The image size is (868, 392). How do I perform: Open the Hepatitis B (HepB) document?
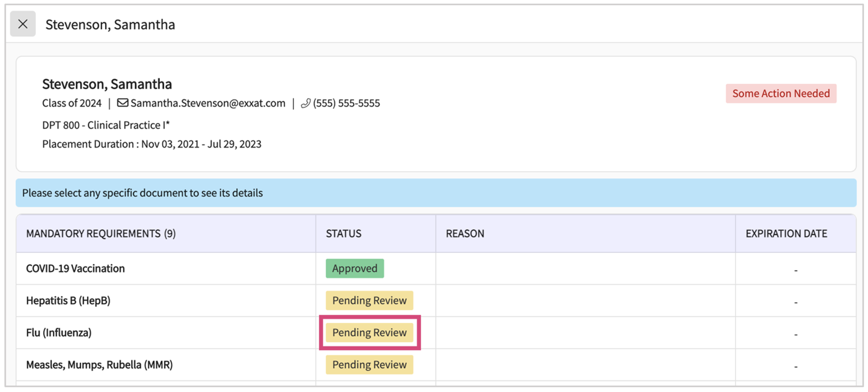[68, 301]
